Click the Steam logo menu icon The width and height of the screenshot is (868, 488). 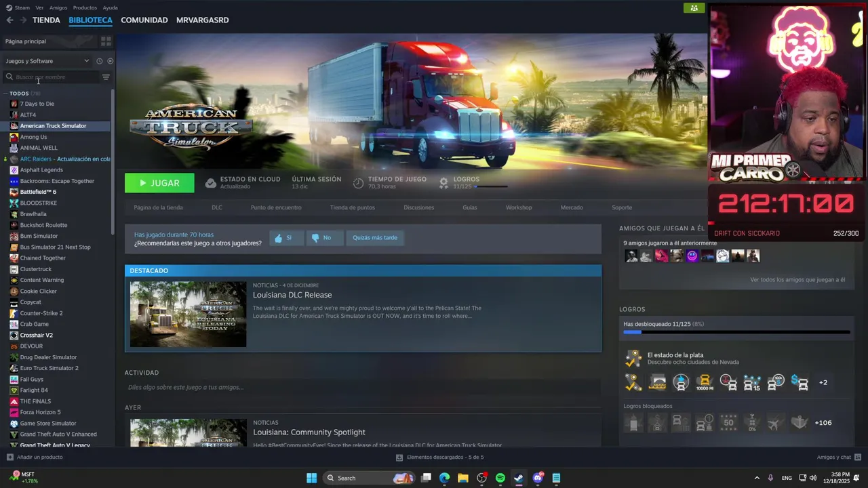point(8,7)
